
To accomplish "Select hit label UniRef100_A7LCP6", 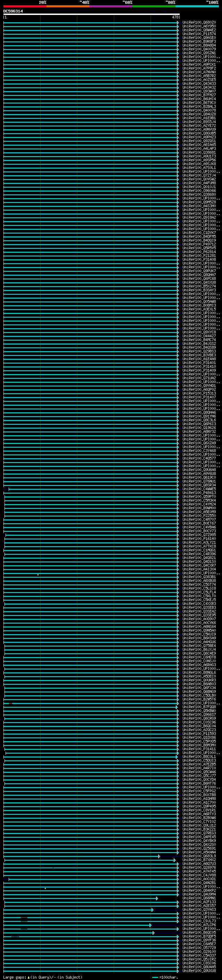I will pyautogui.click(x=199, y=925).
